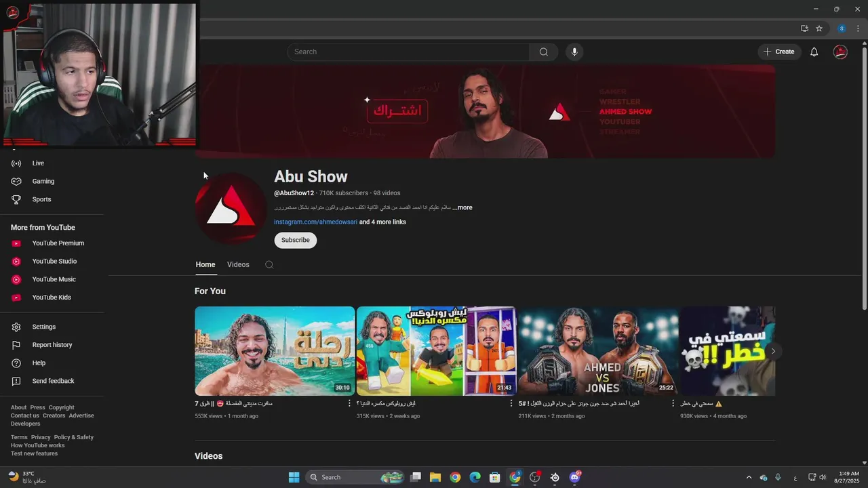Click the Create button
This screenshot has height=488, width=868.
point(779,52)
